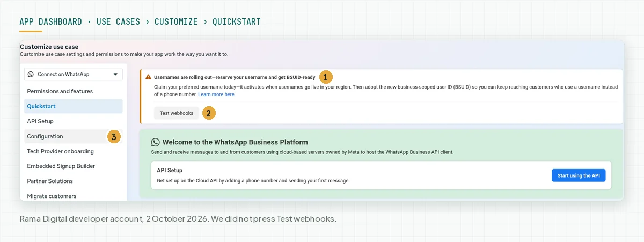Click WhatsApp logo beside Welcome heading
The image size is (644, 242).
coord(156,142)
